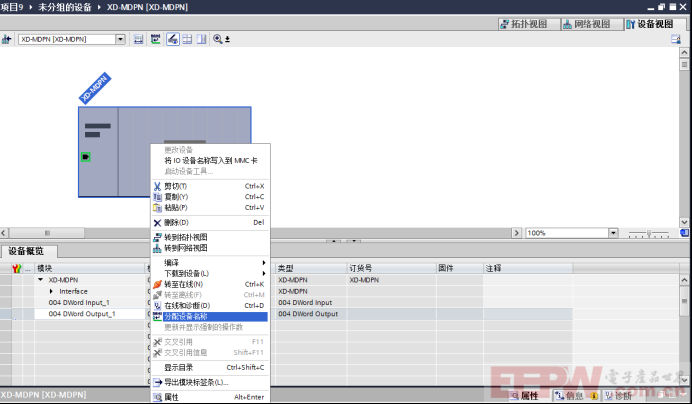Choose 删除(D) in context menu
Image resolution: width=692 pixels, height=404 pixels.
(210, 223)
